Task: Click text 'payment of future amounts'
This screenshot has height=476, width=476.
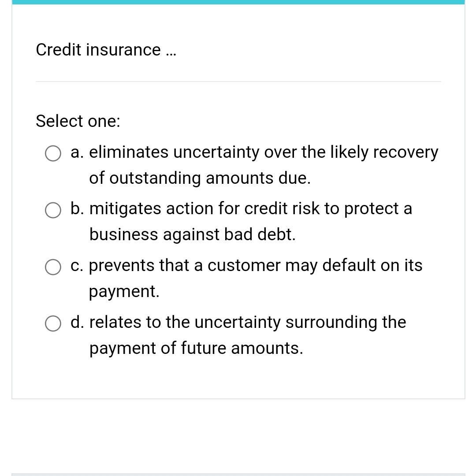Action: [196, 348]
